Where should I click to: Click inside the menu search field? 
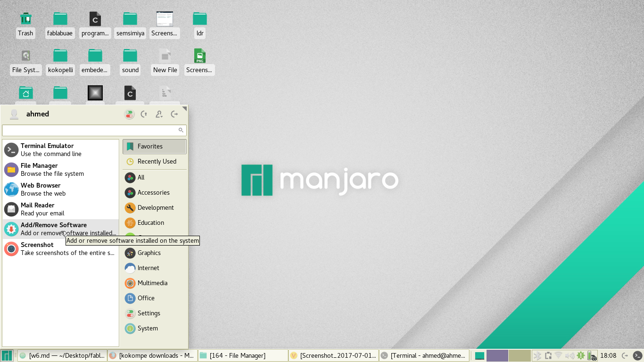point(94,130)
